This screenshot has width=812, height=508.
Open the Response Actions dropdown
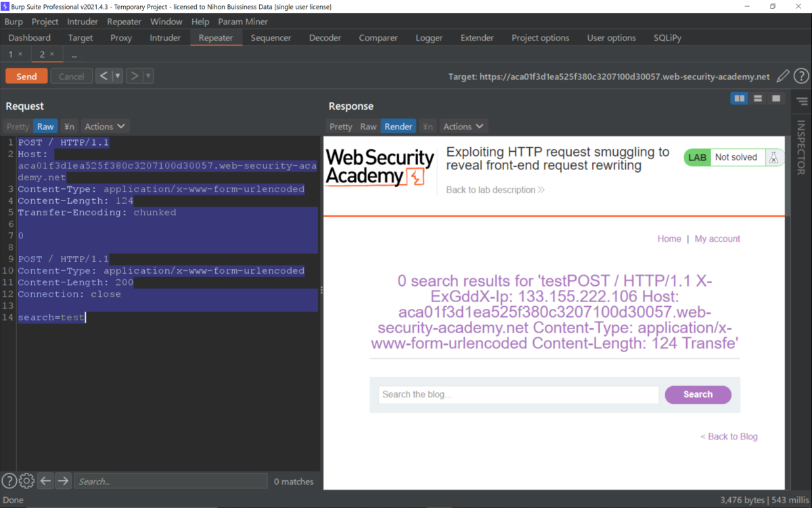tap(464, 127)
